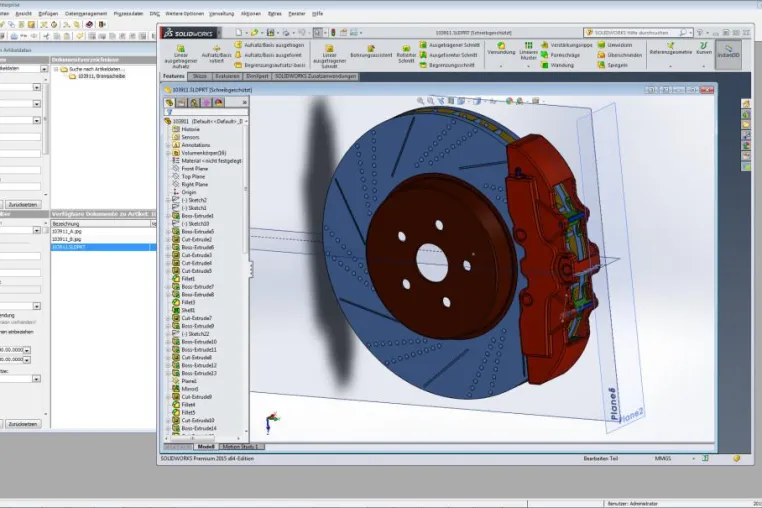Open dropdown under Verrundung
The width and height of the screenshot is (762, 508).
501,66
